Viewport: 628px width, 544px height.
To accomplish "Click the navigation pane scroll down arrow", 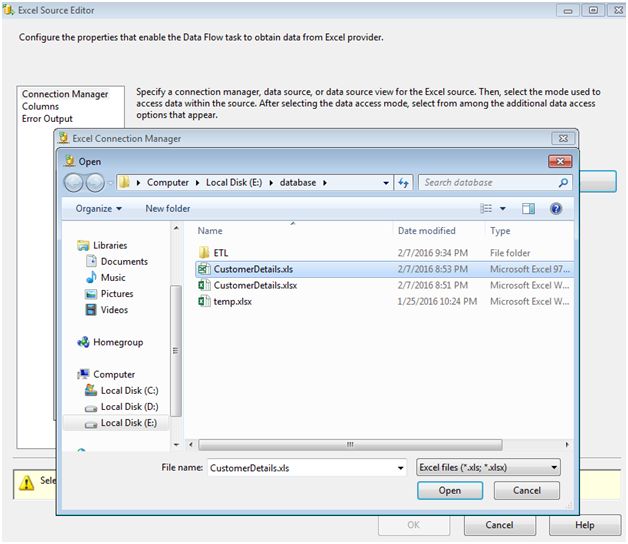I will click(x=176, y=445).
